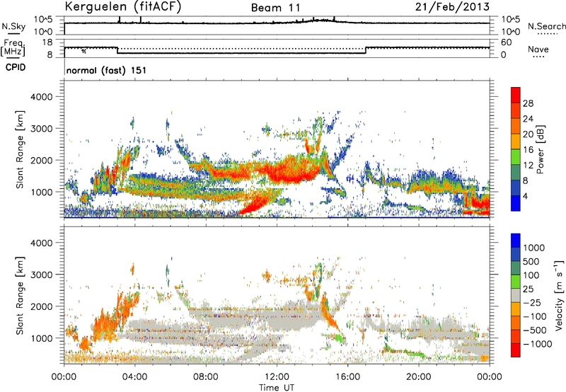Click the '4000' range tick of power panel
566x392 pixels.
click(42, 97)
